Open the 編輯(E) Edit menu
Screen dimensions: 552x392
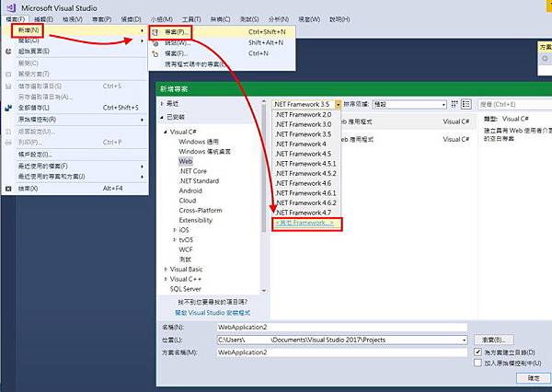(x=43, y=19)
